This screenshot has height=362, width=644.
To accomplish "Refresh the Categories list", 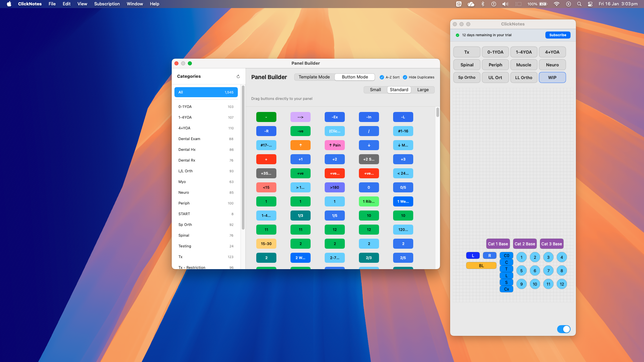I will pos(238,76).
